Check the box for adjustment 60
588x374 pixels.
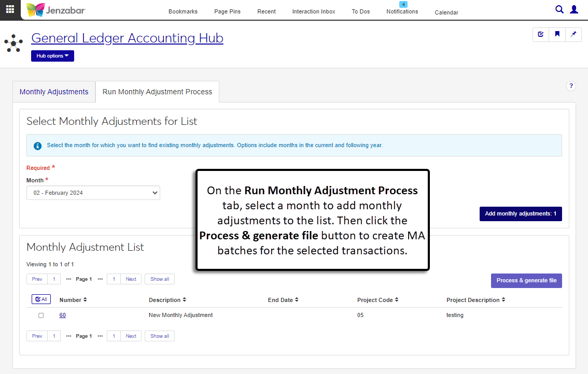(x=41, y=315)
